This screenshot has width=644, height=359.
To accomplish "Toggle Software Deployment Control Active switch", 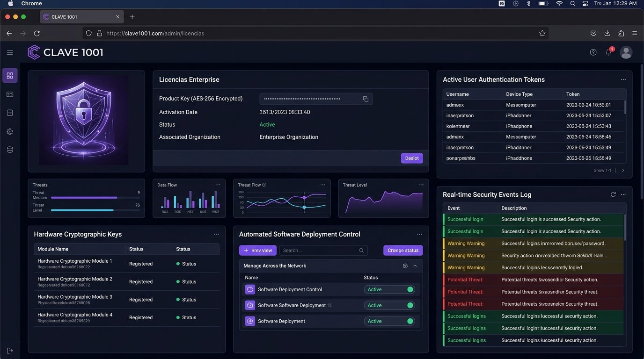I will [x=389, y=289].
